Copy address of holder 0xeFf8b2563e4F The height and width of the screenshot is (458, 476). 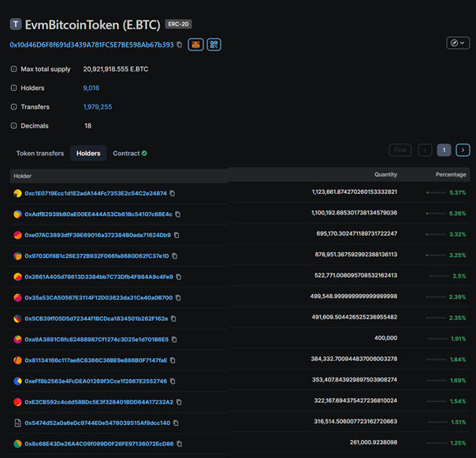tap(173, 382)
